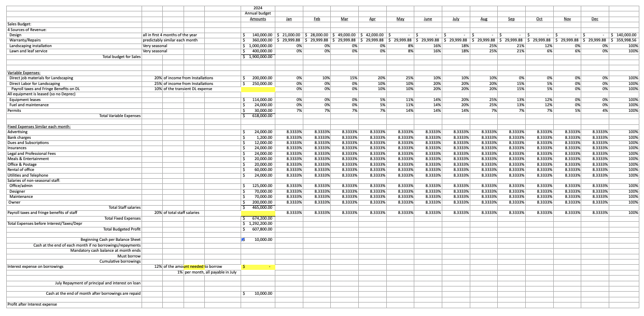Viewport: 644px width, 316px height.
Task: Select the 'Advertising' row label
Action: pyautogui.click(x=17, y=132)
